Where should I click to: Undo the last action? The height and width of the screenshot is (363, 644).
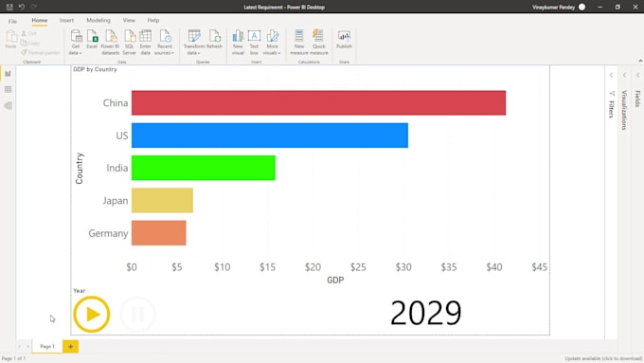22,7
